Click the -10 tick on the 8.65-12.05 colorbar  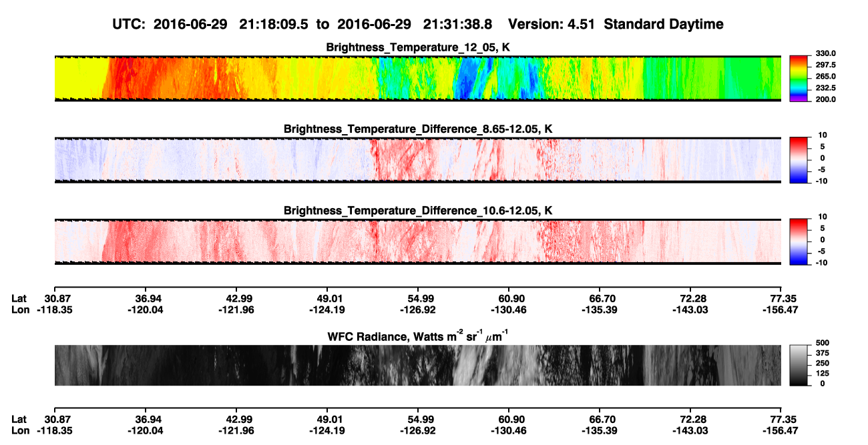click(821, 181)
